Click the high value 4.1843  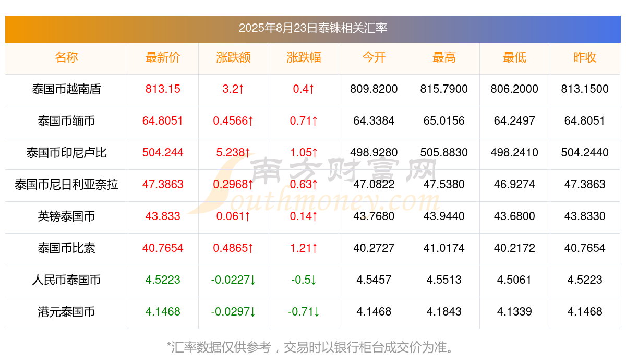point(444,312)
